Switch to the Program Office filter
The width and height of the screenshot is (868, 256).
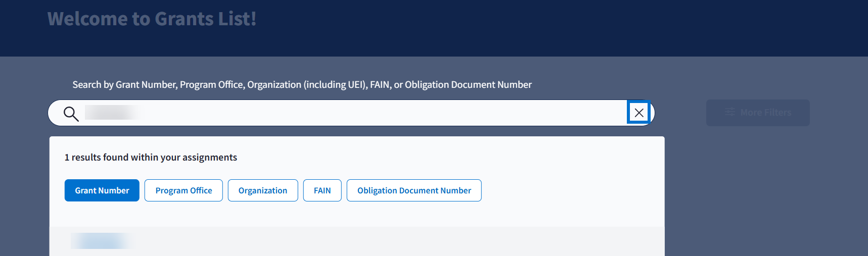184,190
